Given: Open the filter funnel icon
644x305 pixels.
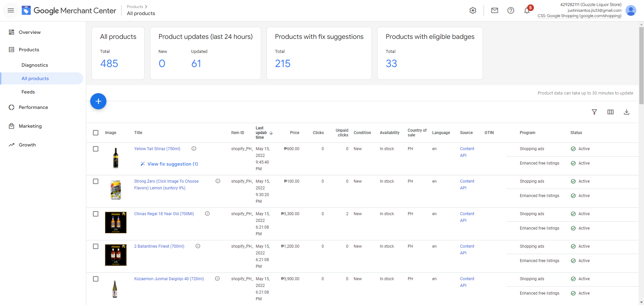Looking at the screenshot, I should pyautogui.click(x=594, y=112).
